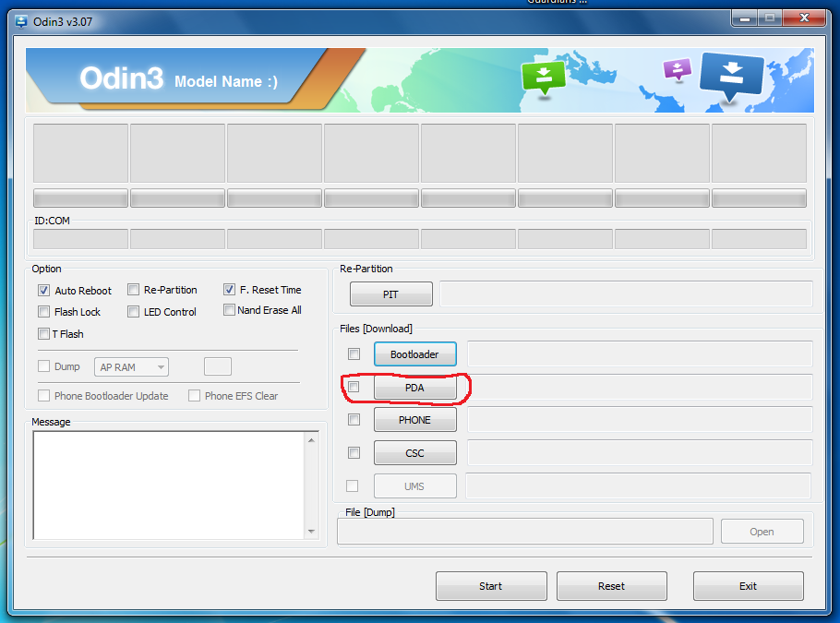
Task: Click the PDA file button
Action: pos(415,388)
